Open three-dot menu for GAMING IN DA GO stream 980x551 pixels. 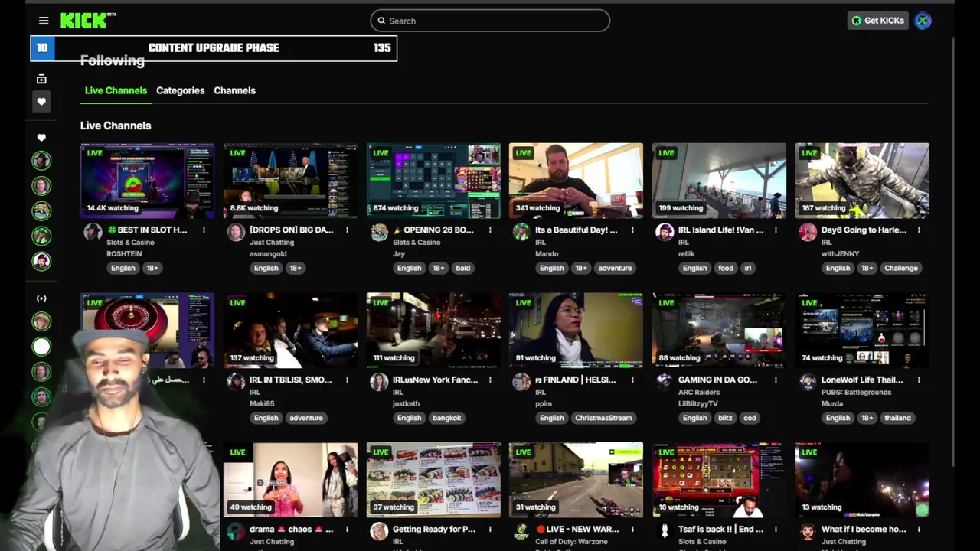tap(776, 380)
